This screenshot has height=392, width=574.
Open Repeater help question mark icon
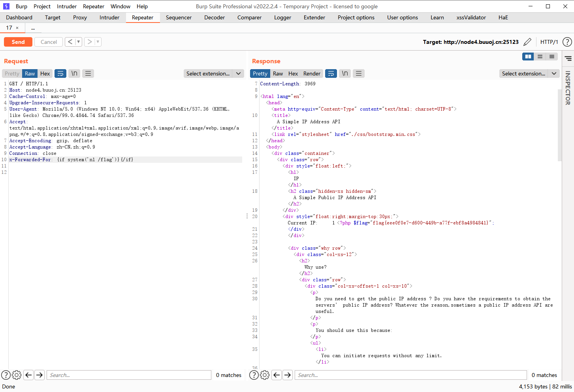[x=567, y=42]
